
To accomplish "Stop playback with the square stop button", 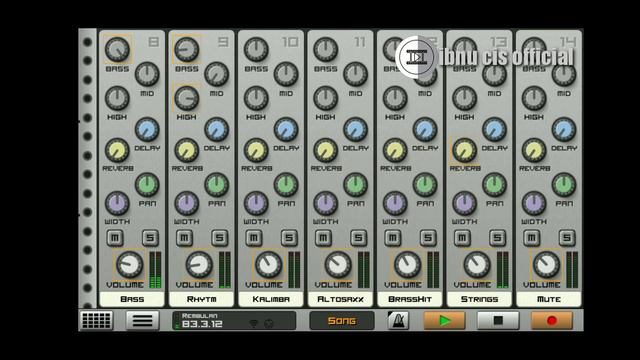I will pyautogui.click(x=498, y=320).
